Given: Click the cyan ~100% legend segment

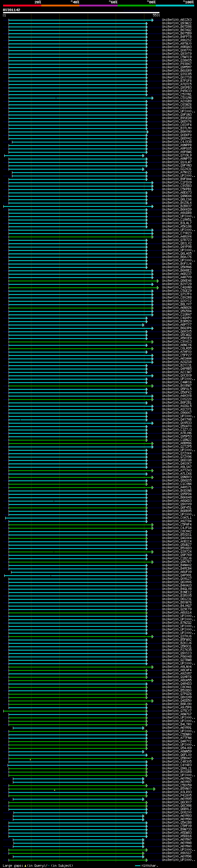Looking at the screenshot, I should click(175, 6).
